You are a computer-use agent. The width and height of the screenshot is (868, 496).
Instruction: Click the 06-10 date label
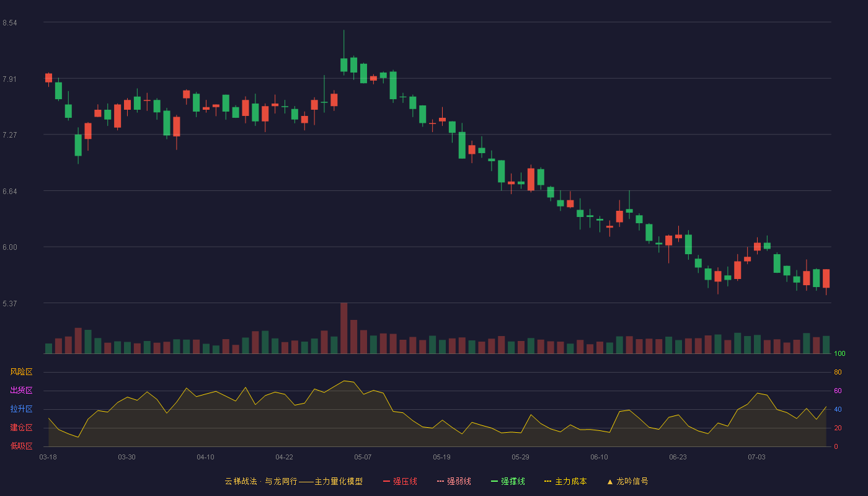tap(599, 457)
